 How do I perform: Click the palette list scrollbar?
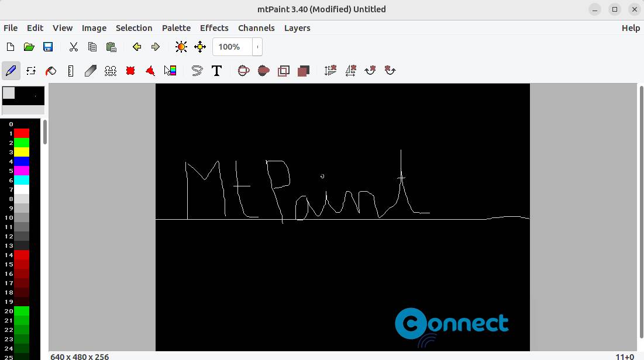point(45,131)
